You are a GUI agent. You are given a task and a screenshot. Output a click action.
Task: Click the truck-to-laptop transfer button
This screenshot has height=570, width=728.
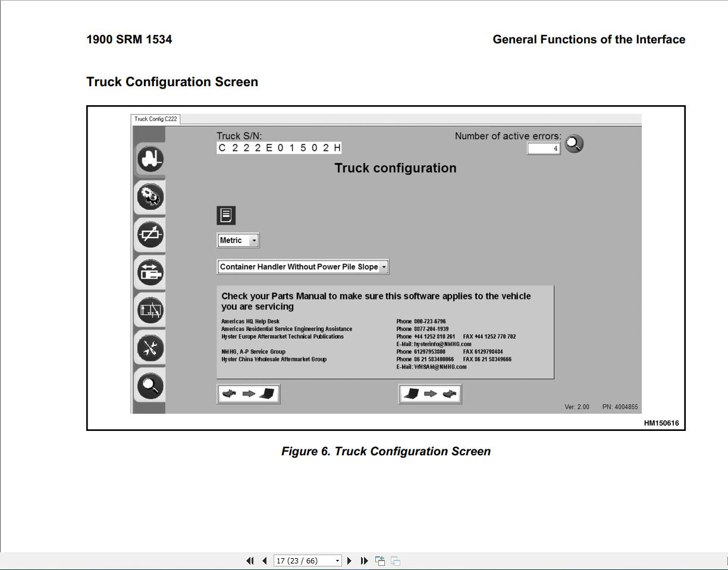pos(248,393)
